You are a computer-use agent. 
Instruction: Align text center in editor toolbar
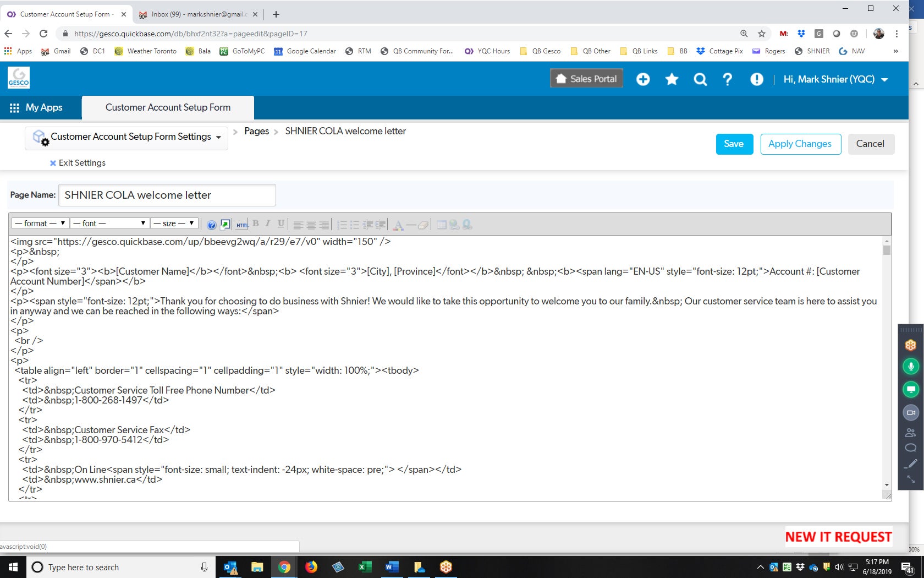[x=311, y=225]
